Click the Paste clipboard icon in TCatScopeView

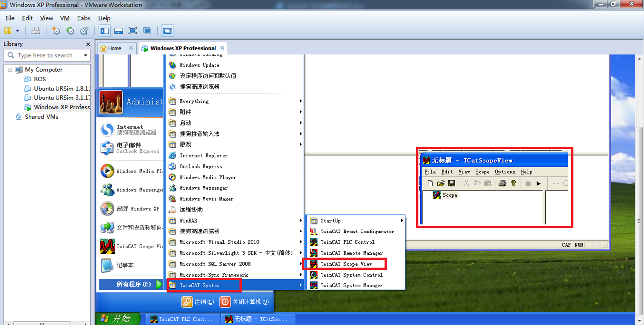click(488, 184)
